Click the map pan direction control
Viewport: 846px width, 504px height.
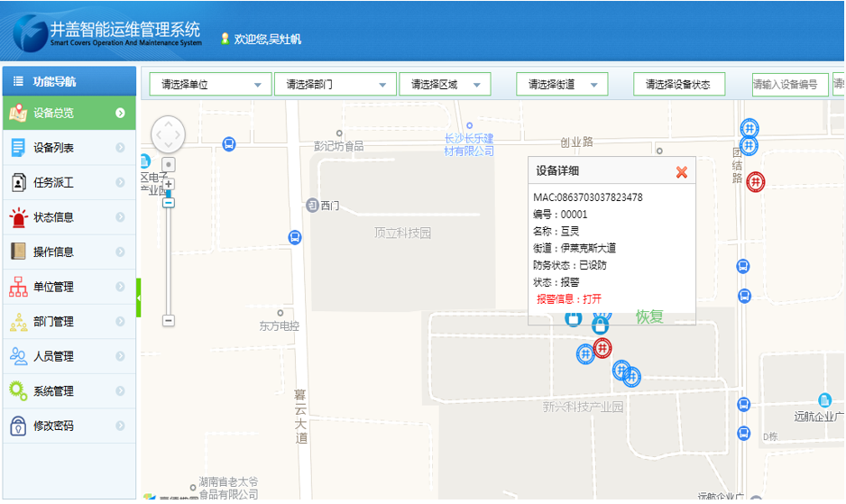(168, 134)
